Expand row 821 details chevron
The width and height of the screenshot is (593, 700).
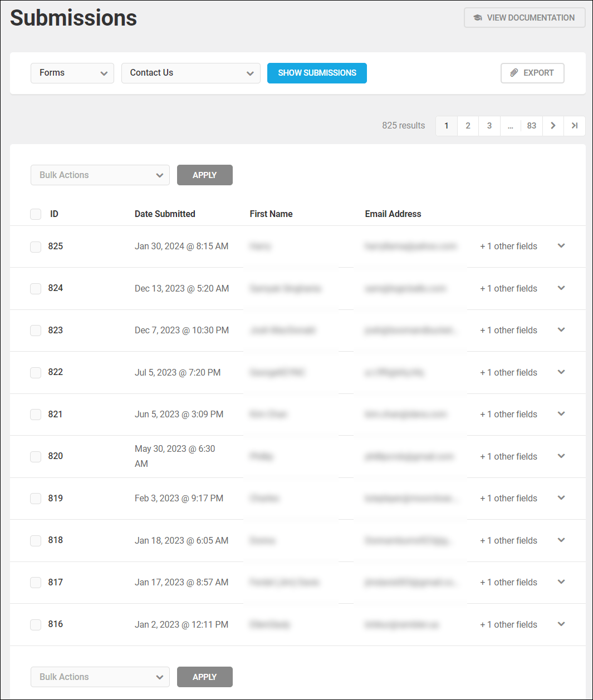click(561, 414)
